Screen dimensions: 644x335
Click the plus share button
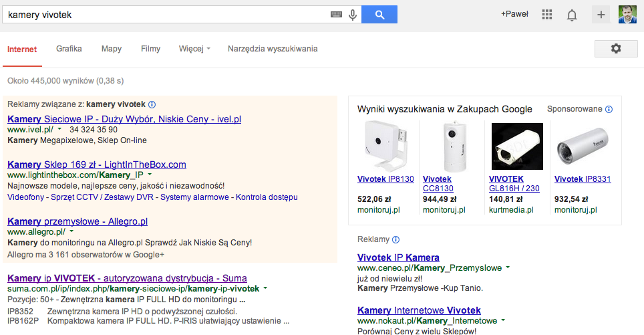pyautogui.click(x=601, y=15)
